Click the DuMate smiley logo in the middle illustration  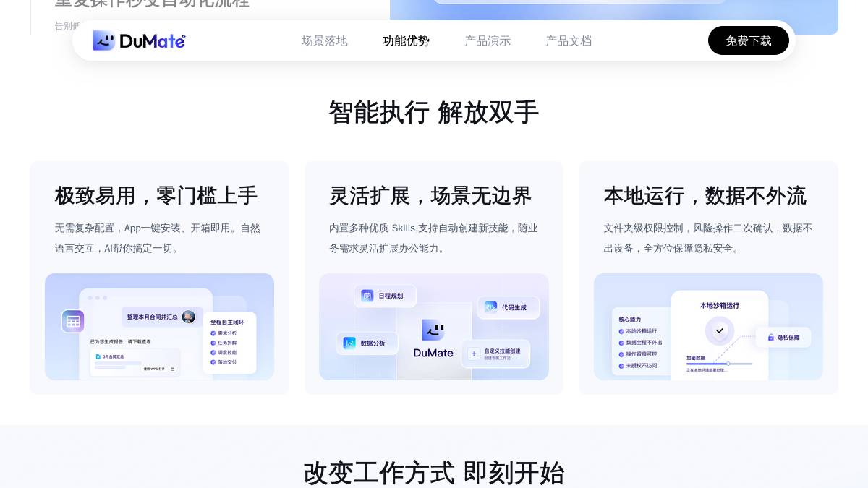click(x=433, y=330)
